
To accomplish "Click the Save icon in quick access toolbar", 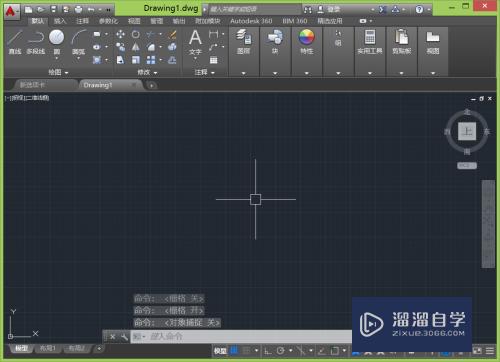I will (53, 9).
